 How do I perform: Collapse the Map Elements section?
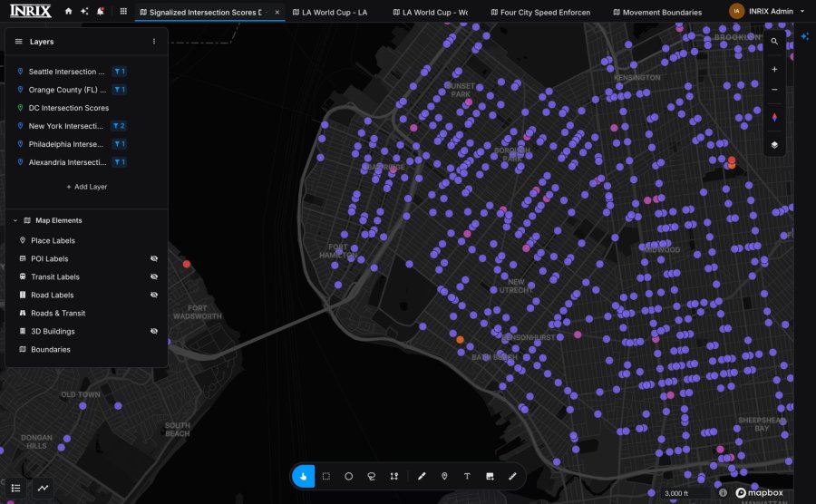click(15, 220)
